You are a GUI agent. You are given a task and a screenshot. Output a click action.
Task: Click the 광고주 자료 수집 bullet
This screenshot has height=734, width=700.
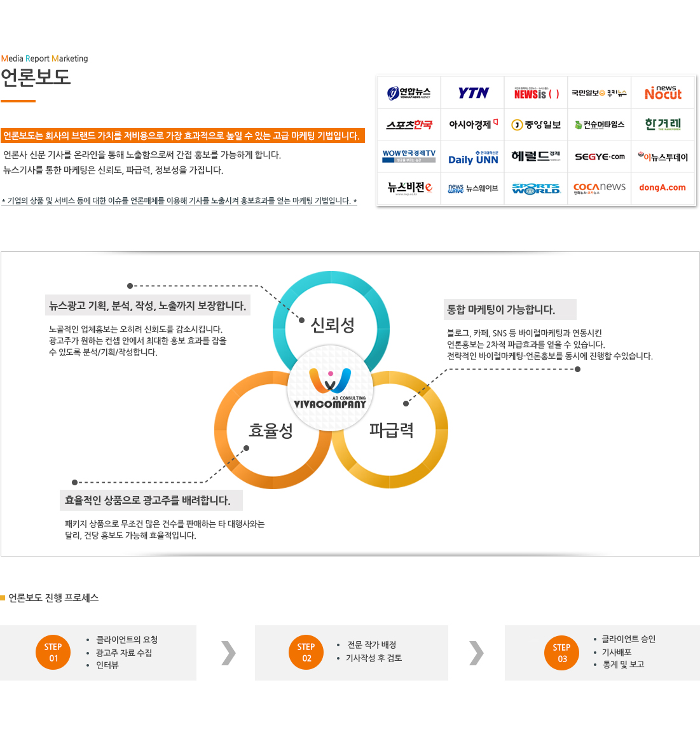[x=124, y=653]
